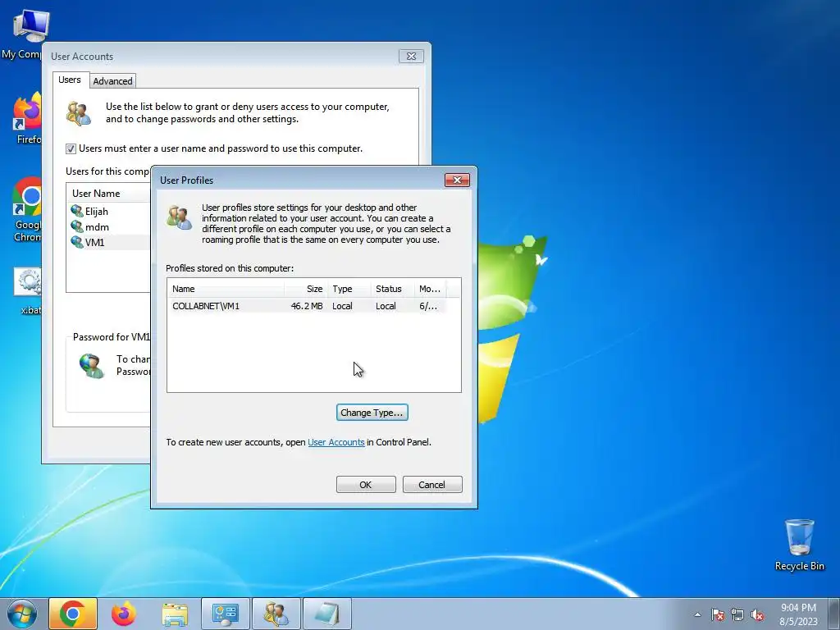
Task: Sort profiles by the Size column
Action: tap(305, 289)
